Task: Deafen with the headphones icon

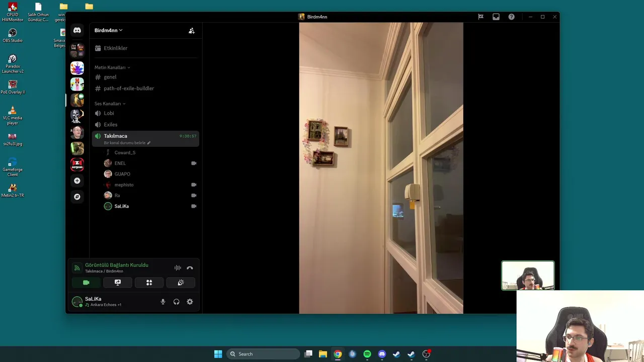Action: pos(176,302)
